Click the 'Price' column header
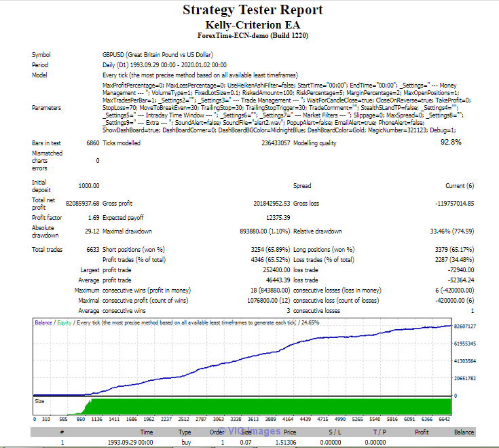This screenshot has width=499, height=448. [x=290, y=432]
